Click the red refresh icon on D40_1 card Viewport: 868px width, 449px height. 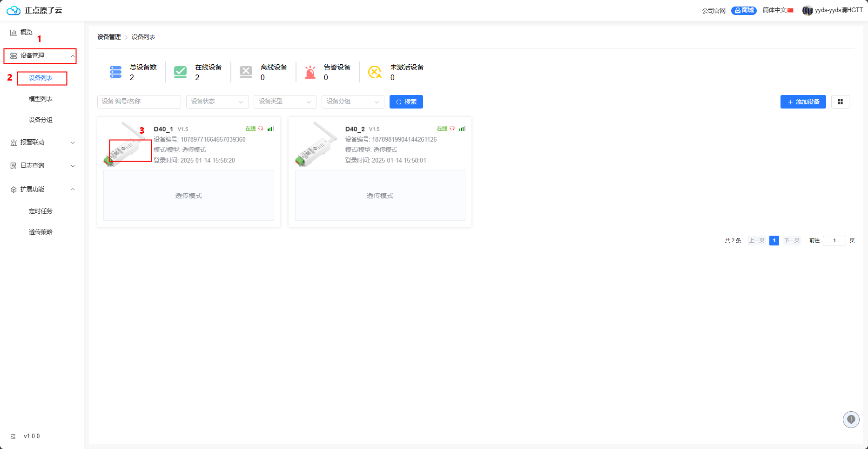pyautogui.click(x=261, y=129)
